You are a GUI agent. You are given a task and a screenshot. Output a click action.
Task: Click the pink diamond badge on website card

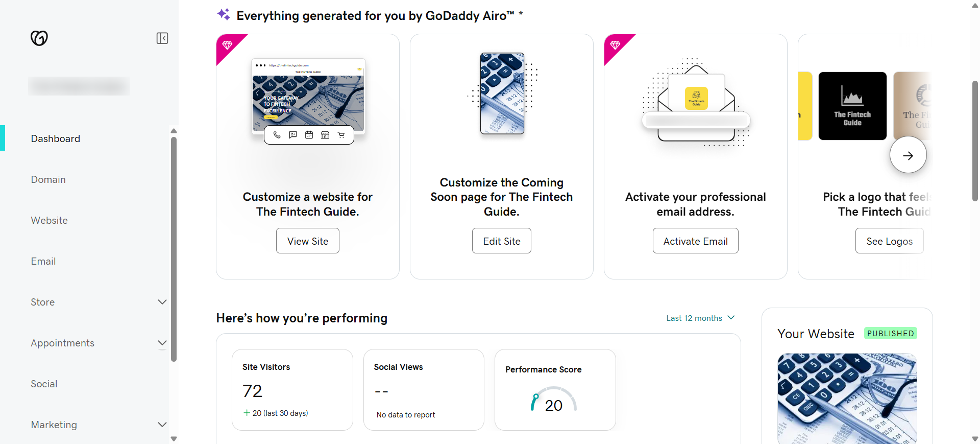tap(227, 45)
